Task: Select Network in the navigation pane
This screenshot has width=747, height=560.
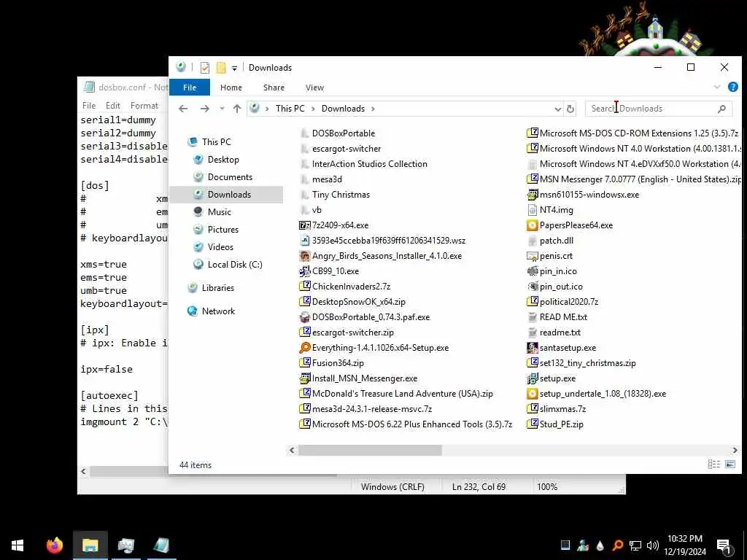Action: (x=218, y=311)
